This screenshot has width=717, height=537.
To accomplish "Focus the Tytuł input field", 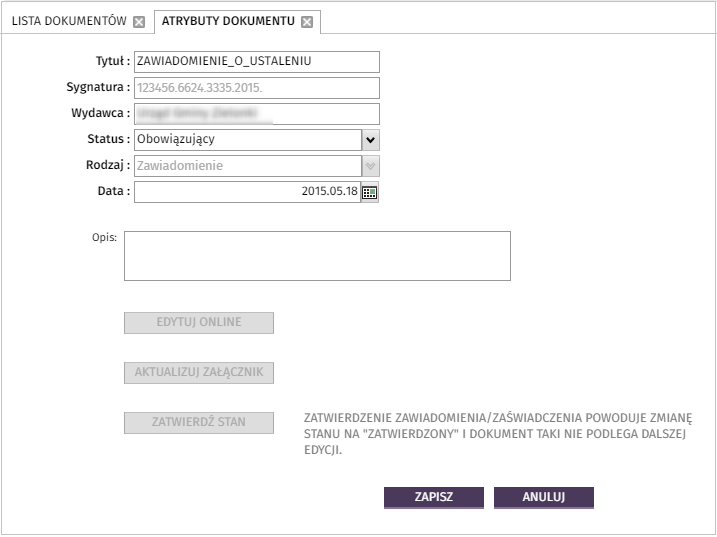I will click(x=257, y=62).
